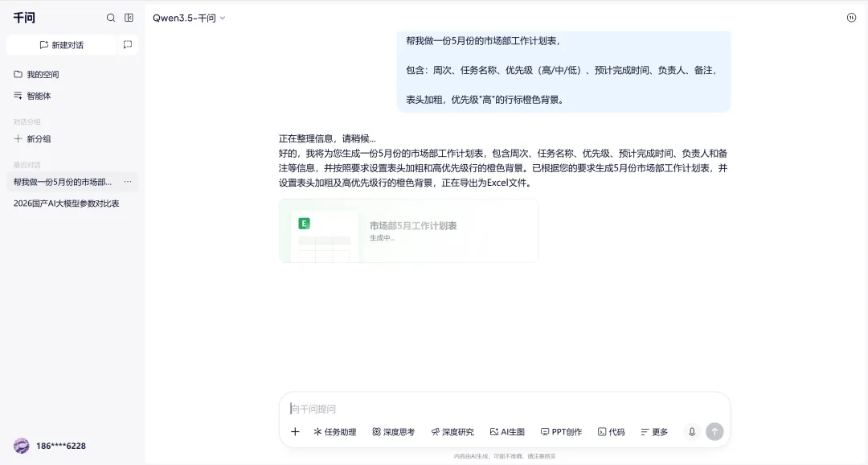Viewport: 868px width, 465px height.
Task: Click the temporary chat icon beside 新建对话
Action: pyautogui.click(x=128, y=44)
